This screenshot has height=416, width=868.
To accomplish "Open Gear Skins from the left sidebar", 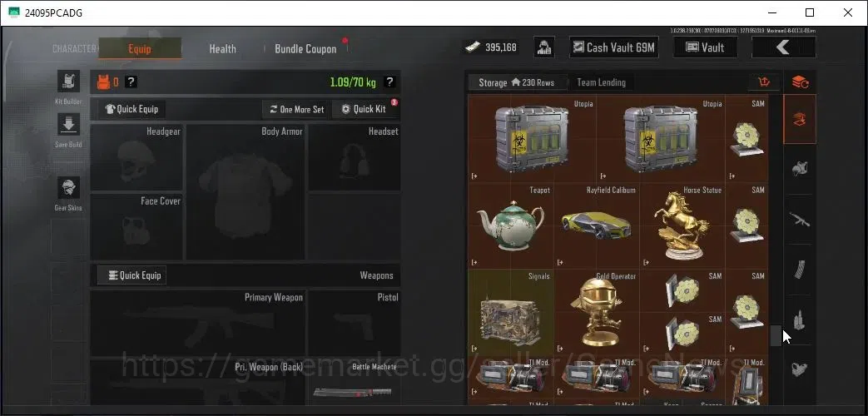I will 68,188.
